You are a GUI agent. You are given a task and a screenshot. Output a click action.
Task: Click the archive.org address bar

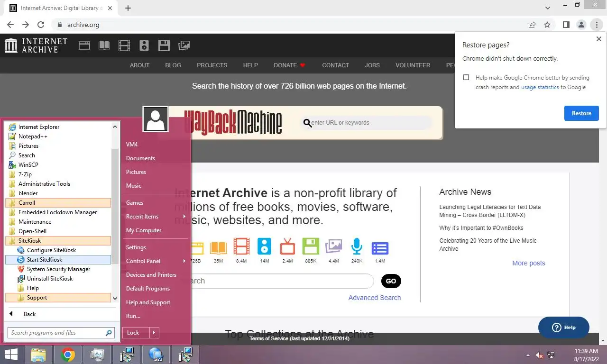289,25
